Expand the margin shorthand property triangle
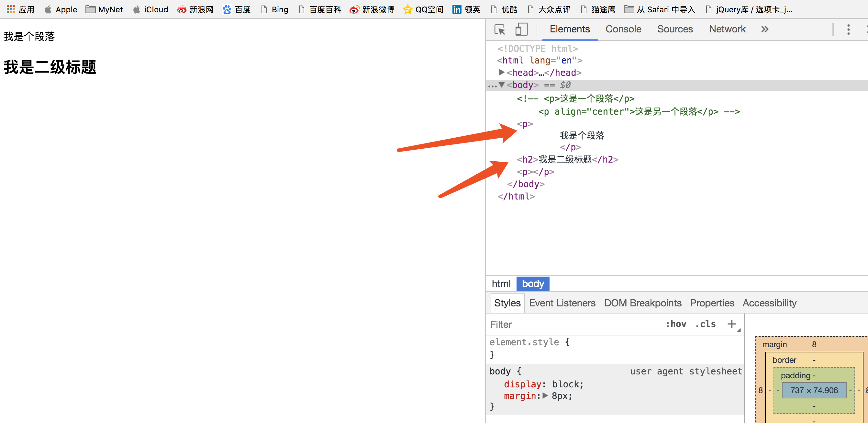 545,396
